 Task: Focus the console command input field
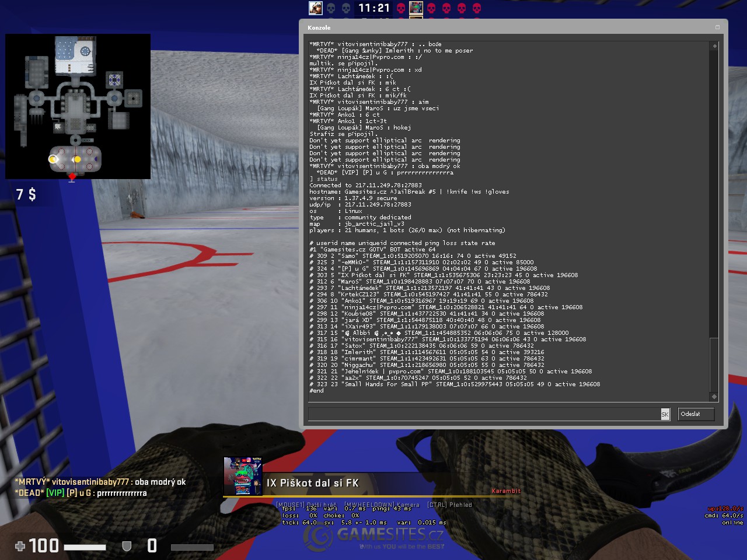click(x=483, y=414)
